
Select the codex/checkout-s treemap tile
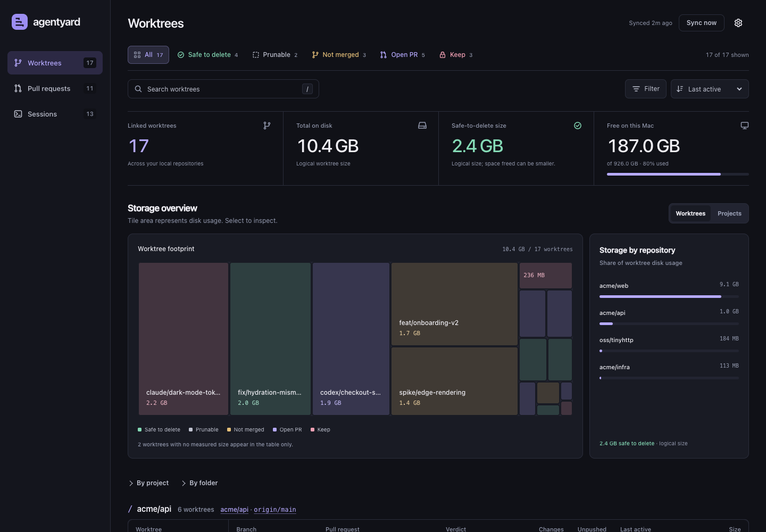(351, 339)
